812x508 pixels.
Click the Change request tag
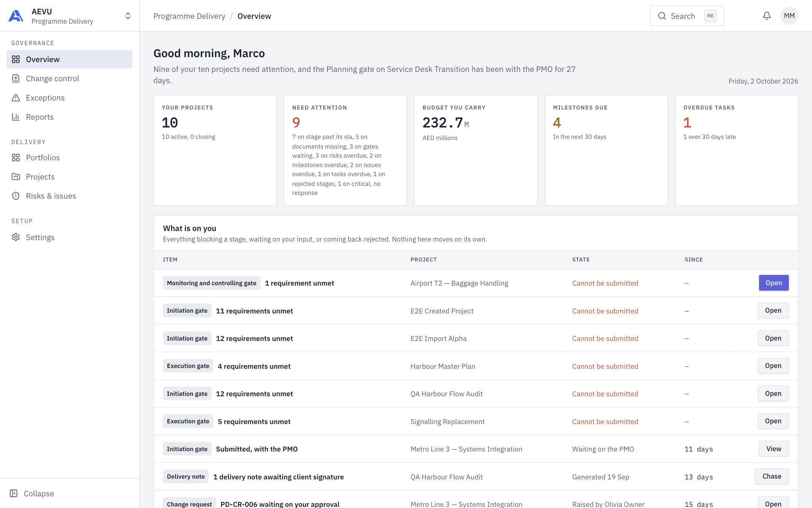tap(189, 503)
